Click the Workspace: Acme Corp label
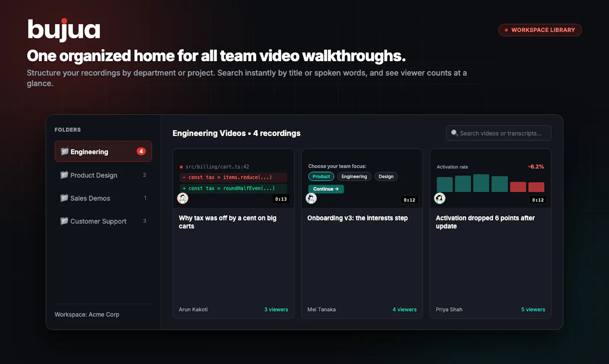This screenshot has height=364, width=609. coord(87,315)
